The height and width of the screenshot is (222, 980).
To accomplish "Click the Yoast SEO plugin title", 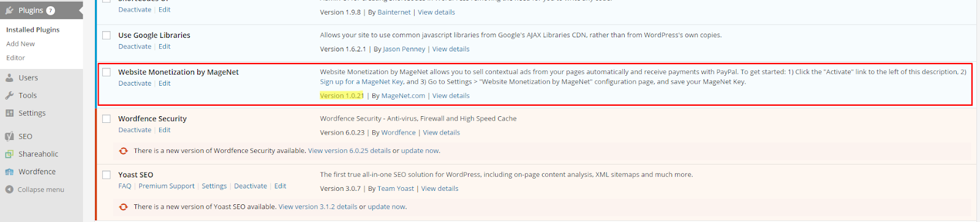I will 135,175.
